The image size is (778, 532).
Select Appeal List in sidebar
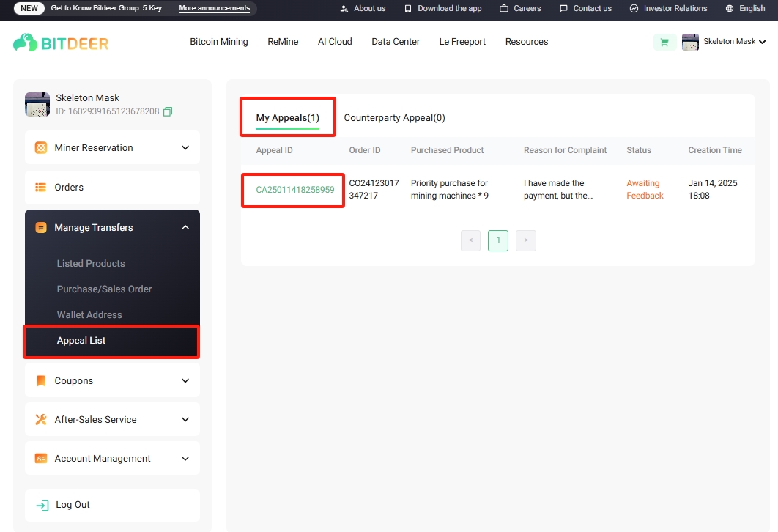[111, 341]
